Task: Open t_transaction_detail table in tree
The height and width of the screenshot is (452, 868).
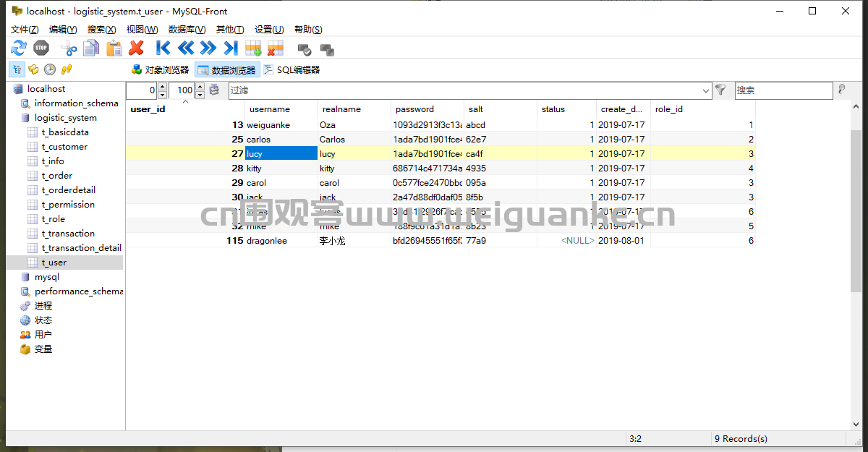Action: [x=81, y=248]
